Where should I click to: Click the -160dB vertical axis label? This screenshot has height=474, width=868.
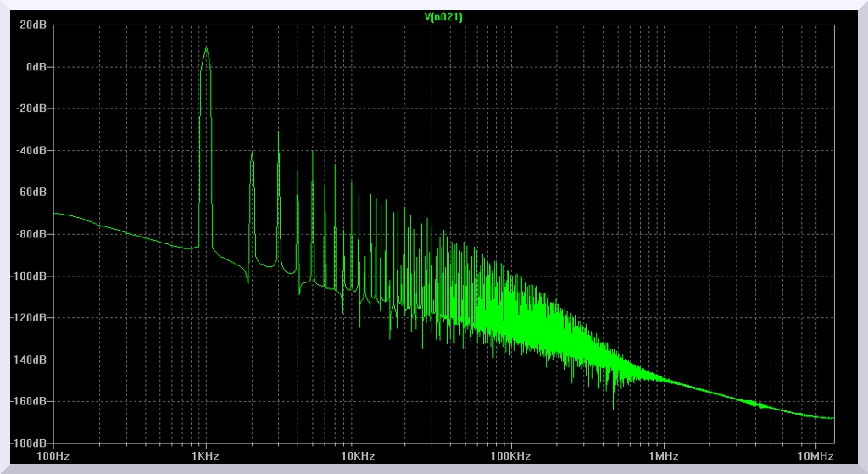coord(29,401)
